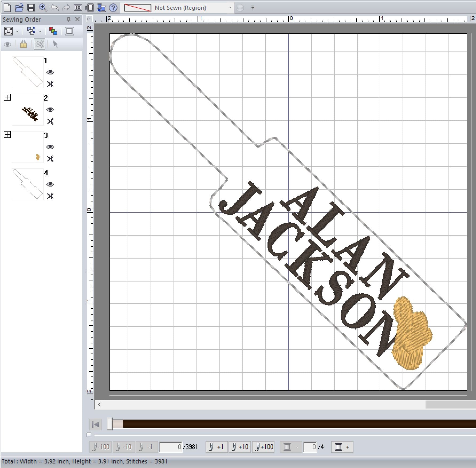Click the current stitch number field
This screenshot has width=476, height=468.
click(x=171, y=447)
